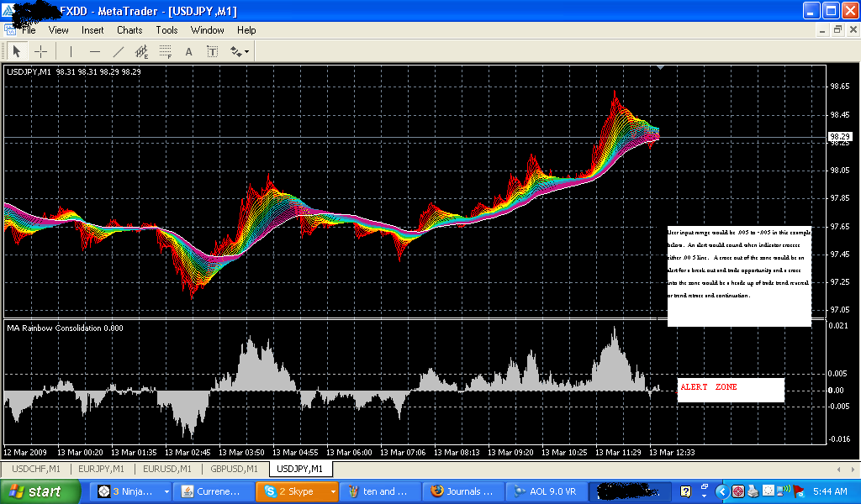Switch to the Currene... taskbar window
Viewport: 861px width, 504px height.
(x=213, y=491)
